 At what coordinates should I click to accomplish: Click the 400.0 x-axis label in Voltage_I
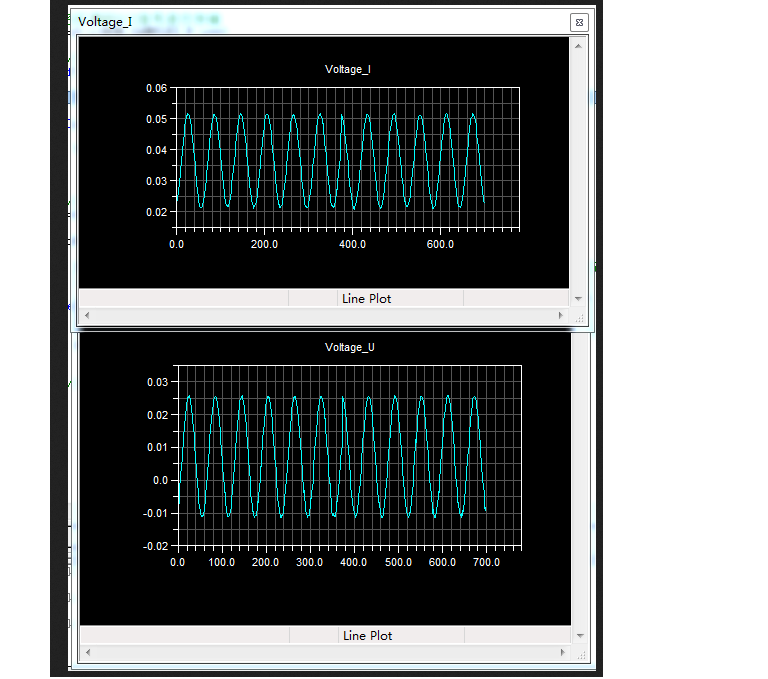pos(353,244)
